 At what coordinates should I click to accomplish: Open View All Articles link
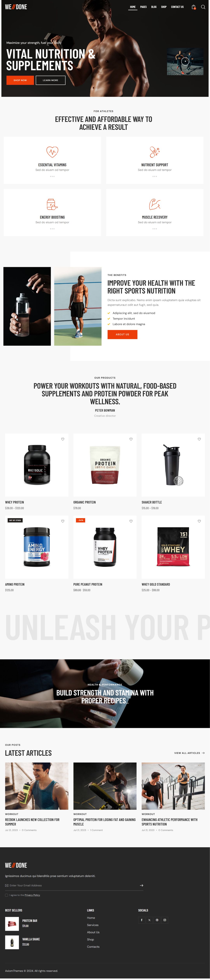click(190, 753)
